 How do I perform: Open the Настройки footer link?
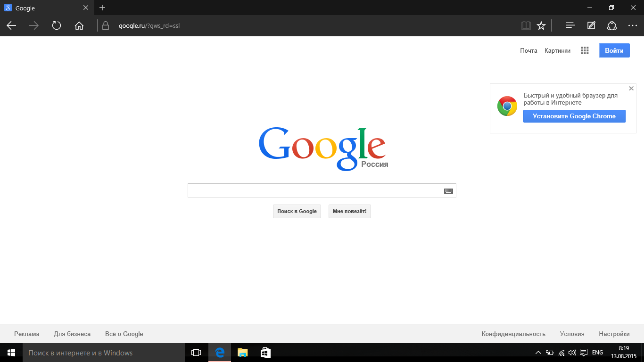(614, 334)
